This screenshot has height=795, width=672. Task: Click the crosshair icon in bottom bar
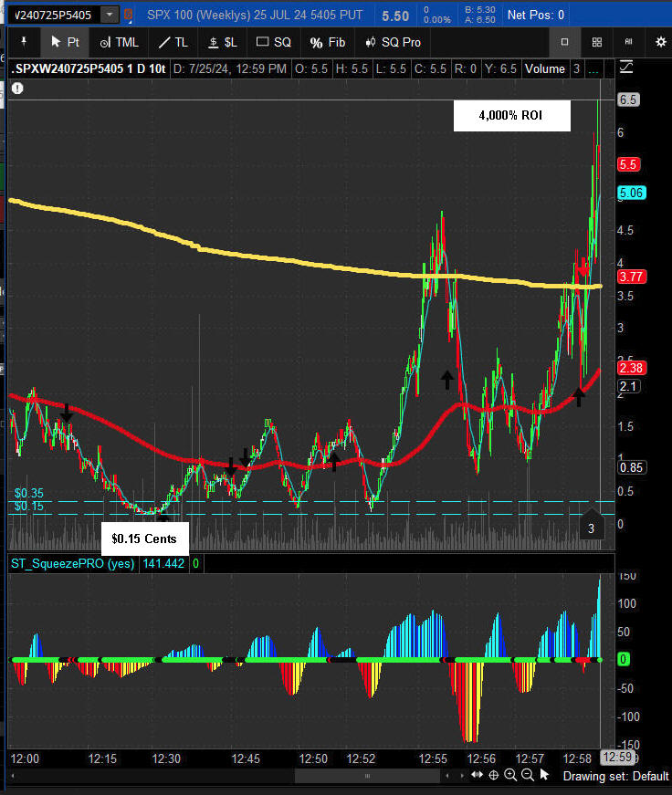[494, 775]
